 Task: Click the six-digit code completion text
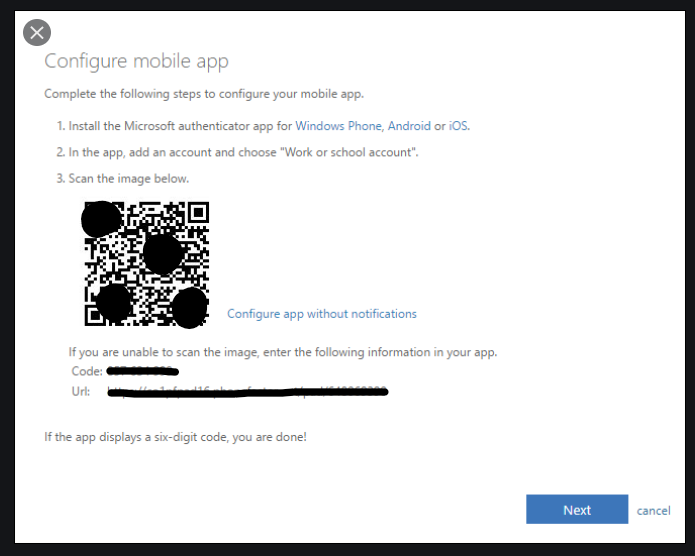coord(176,437)
